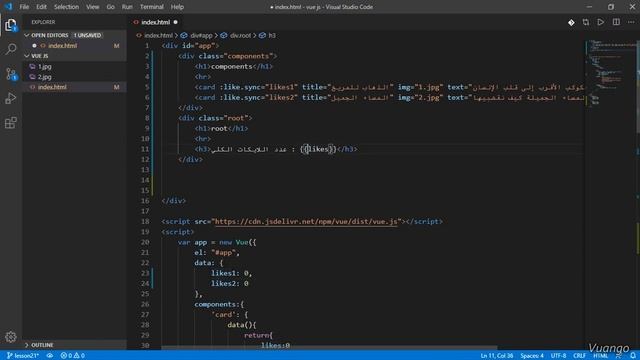Open the Run and Debug view
Image resolution: width=640 pixels, height=360 pixels.
pos(11,98)
